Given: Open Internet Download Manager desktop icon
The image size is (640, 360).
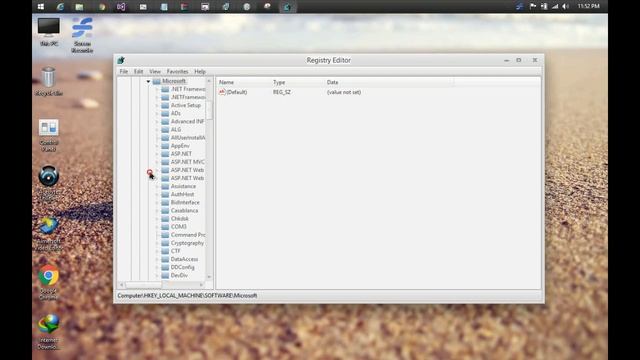Looking at the screenshot, I should [49, 332].
